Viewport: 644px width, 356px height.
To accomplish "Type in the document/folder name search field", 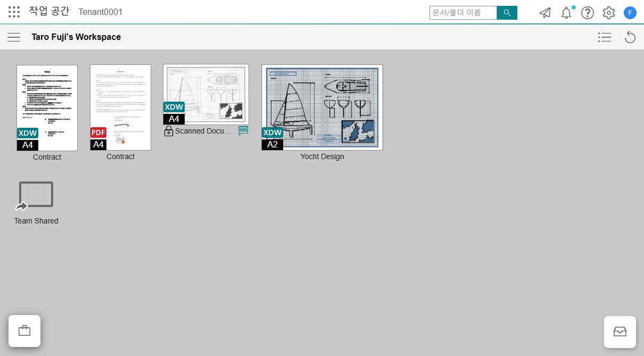I will click(x=463, y=13).
